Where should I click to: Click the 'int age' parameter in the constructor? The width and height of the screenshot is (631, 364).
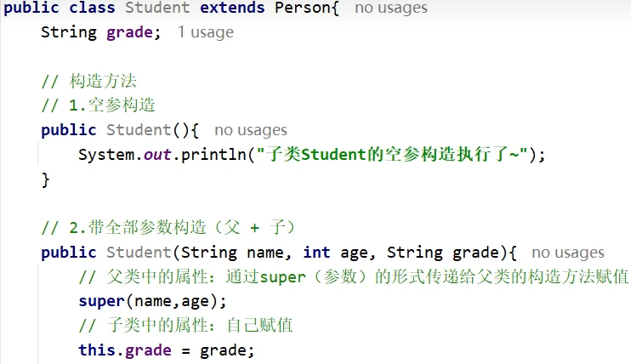335,253
